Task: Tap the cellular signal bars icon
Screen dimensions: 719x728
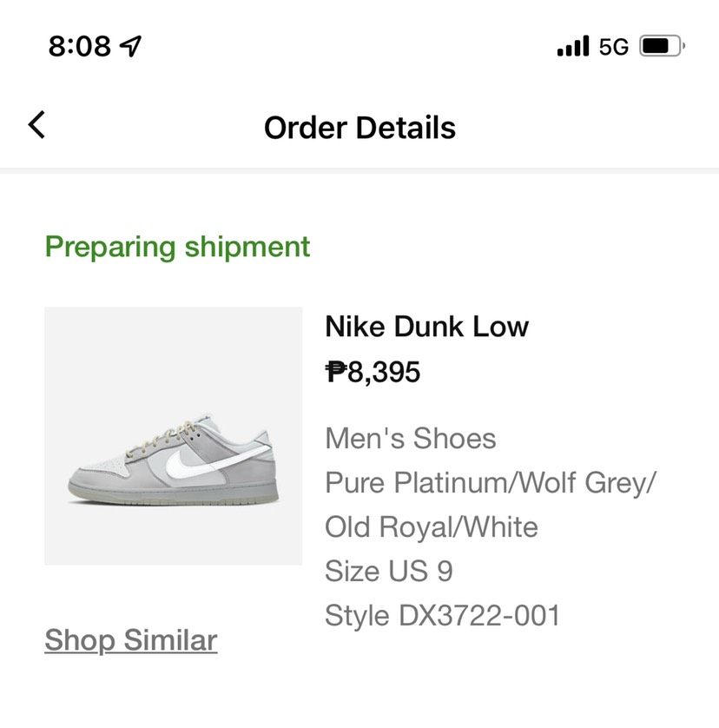Action: point(572,46)
